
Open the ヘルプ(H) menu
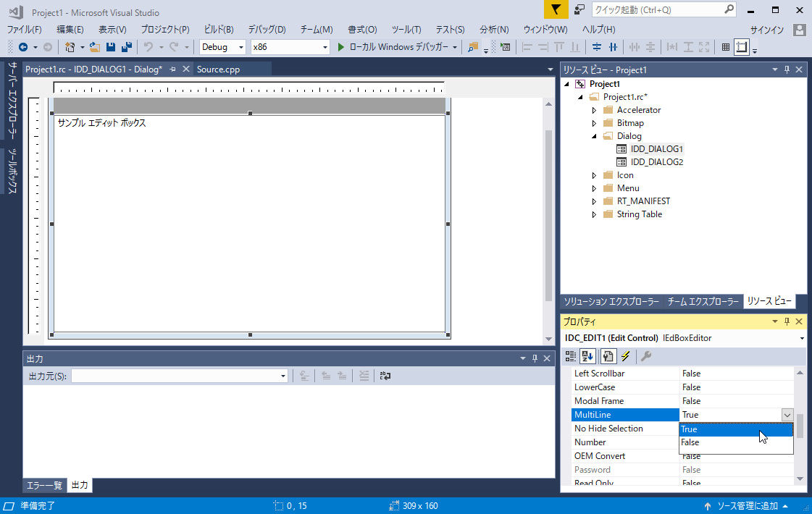[x=598, y=30]
